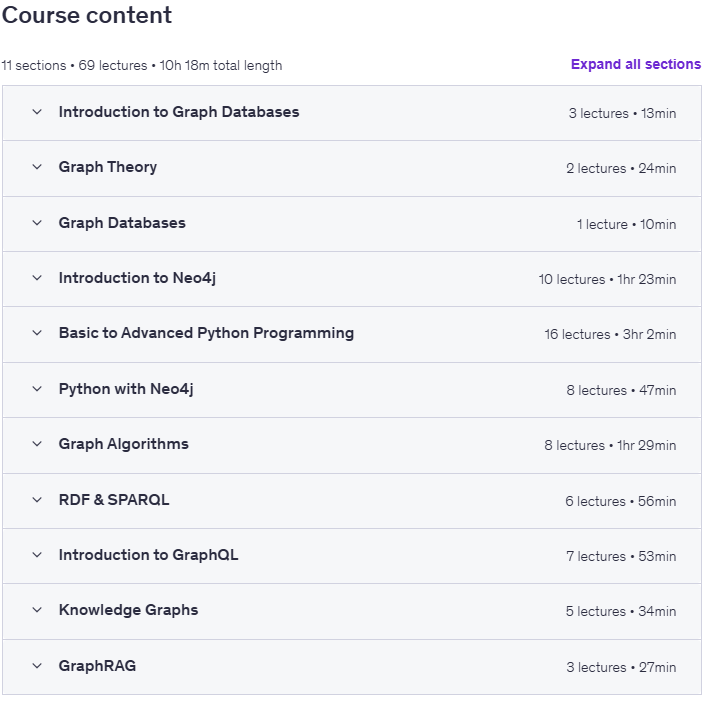
Task: Toggle chevron beside Introduction to Neo4j
Action: point(37,278)
